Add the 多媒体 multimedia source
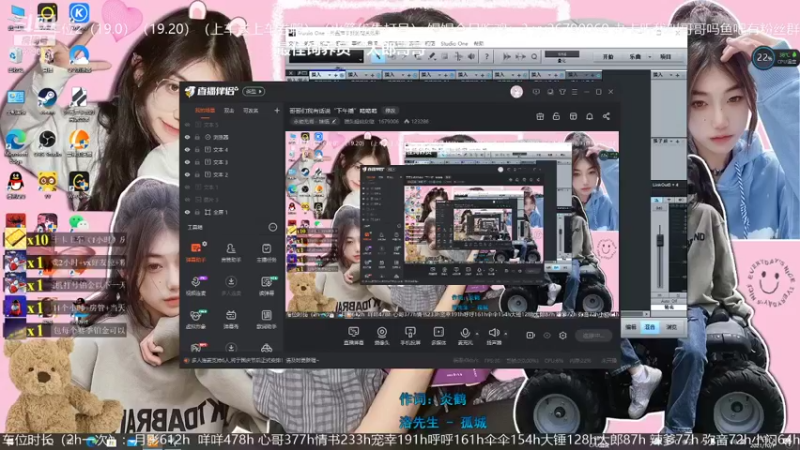 click(x=438, y=336)
